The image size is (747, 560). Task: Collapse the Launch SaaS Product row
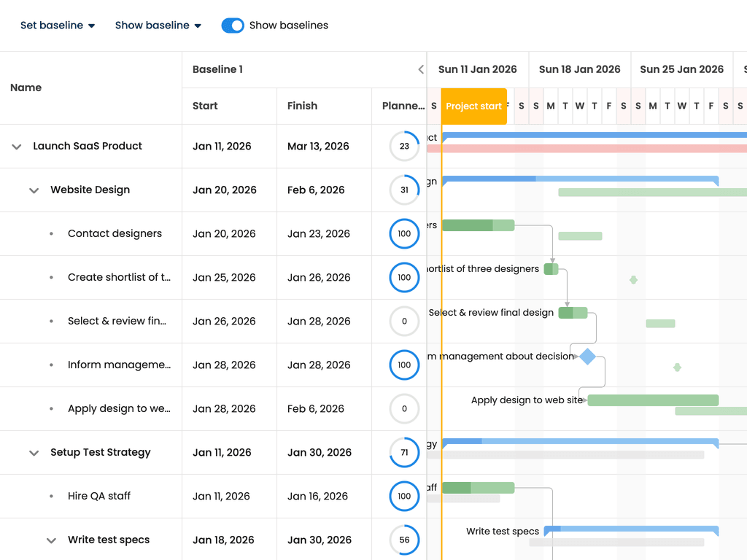click(x=17, y=147)
